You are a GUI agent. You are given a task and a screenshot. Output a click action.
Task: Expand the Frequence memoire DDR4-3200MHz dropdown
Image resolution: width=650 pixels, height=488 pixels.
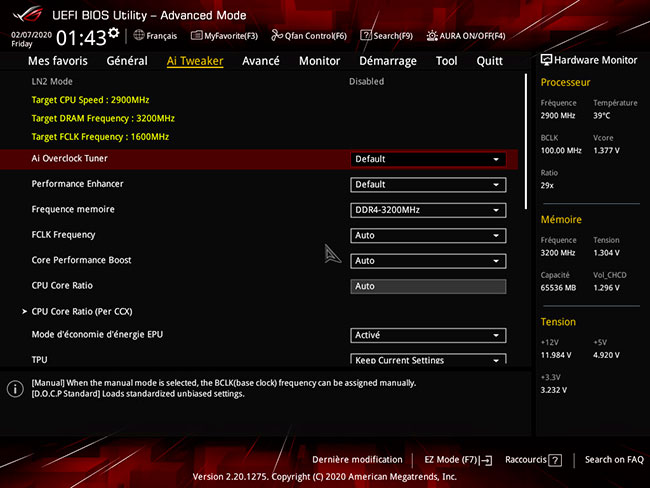(427, 210)
